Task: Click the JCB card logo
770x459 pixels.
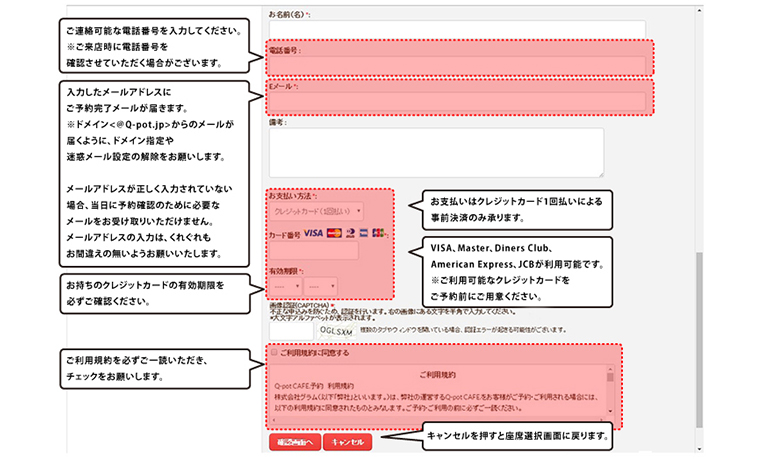Action: tap(380, 233)
